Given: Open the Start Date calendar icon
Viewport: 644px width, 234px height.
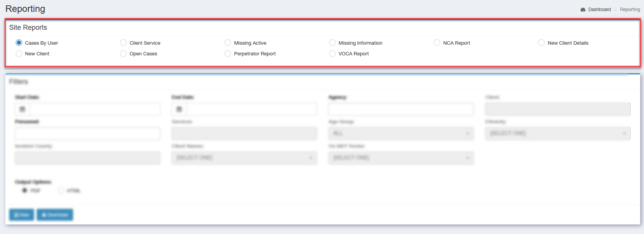Looking at the screenshot, I should click(22, 109).
